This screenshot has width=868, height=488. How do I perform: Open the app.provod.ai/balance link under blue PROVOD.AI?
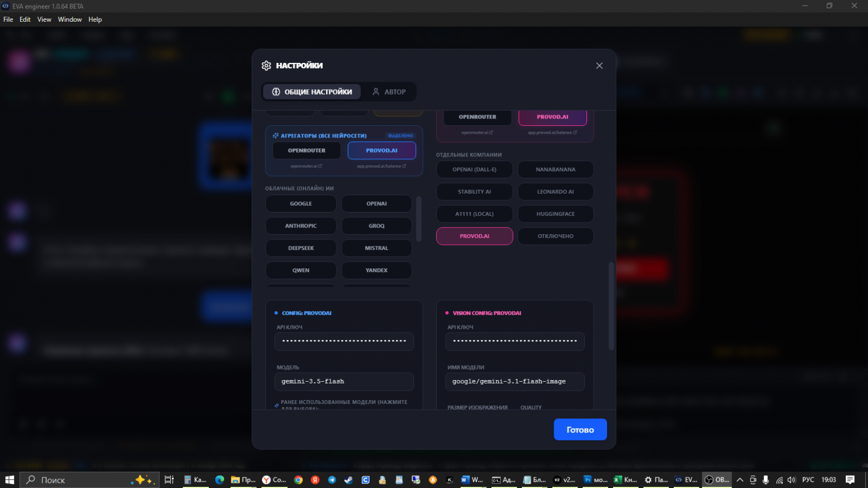pos(382,166)
